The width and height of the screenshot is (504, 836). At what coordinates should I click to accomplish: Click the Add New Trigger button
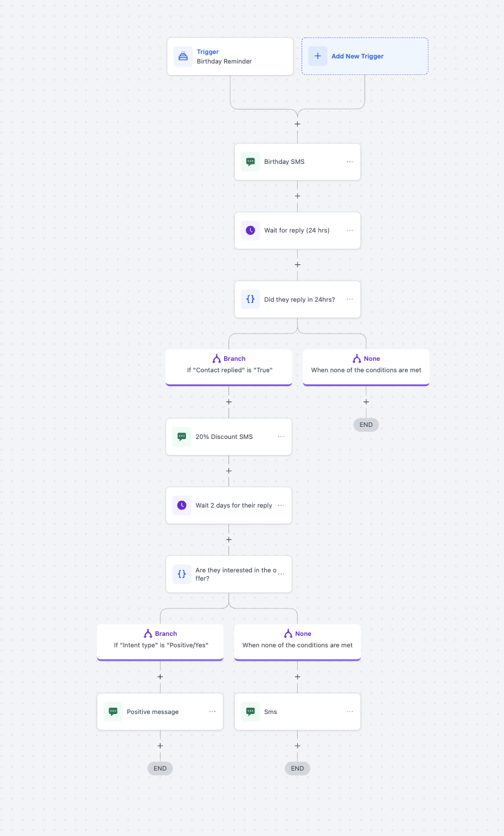point(365,57)
